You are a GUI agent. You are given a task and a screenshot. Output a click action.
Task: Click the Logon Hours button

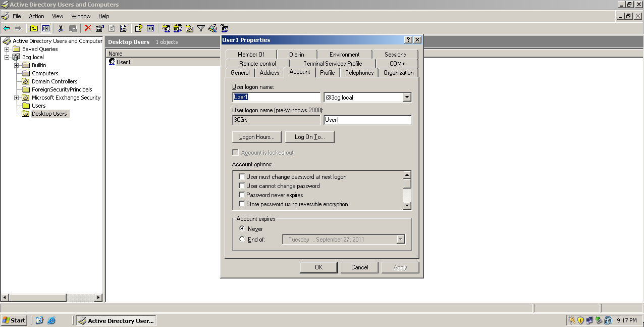[x=256, y=137]
